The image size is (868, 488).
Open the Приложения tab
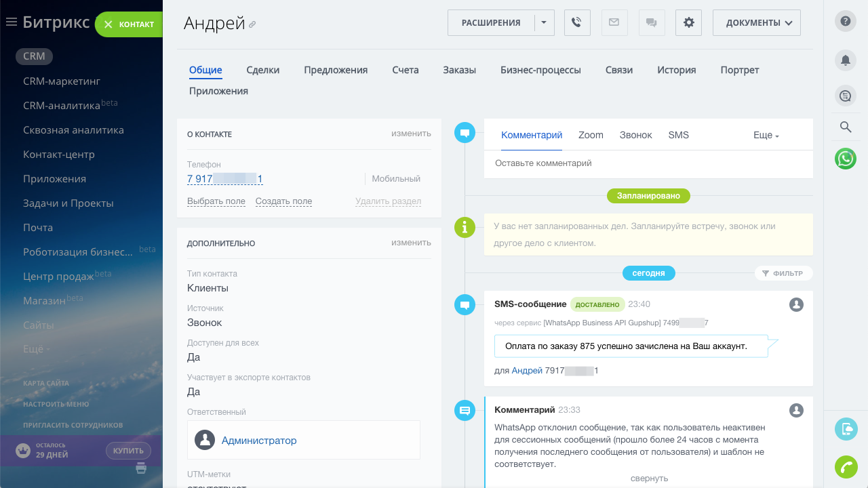218,91
